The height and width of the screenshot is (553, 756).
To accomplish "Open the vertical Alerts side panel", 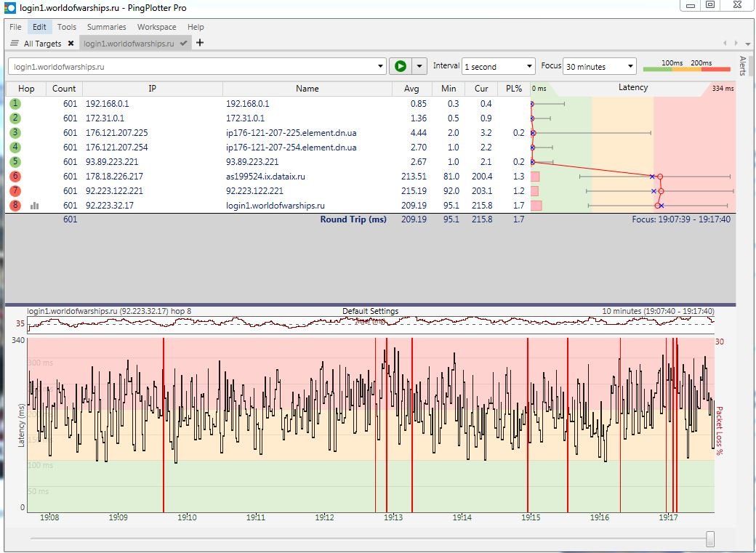I will coord(742,65).
